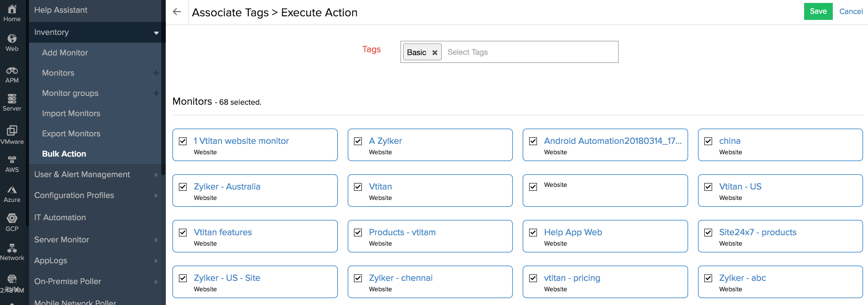Expand User & Alert Management submenu
Viewport: 868px width, 305px height.
(x=156, y=175)
